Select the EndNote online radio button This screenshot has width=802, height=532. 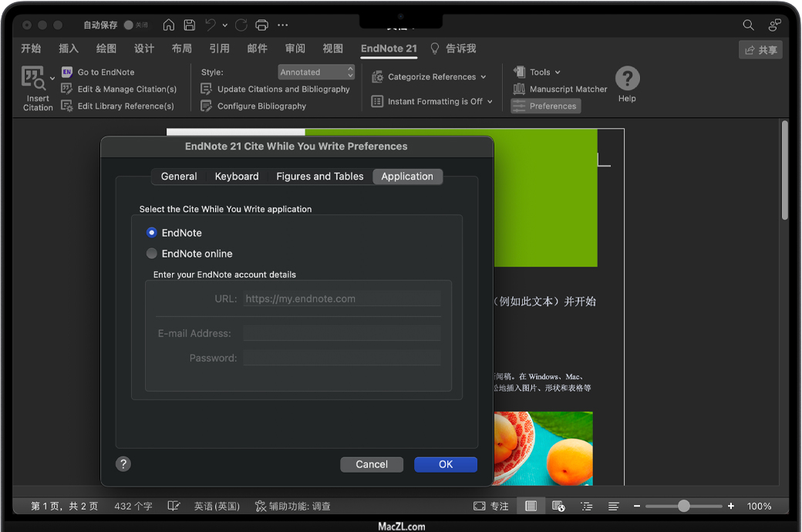tap(152, 253)
